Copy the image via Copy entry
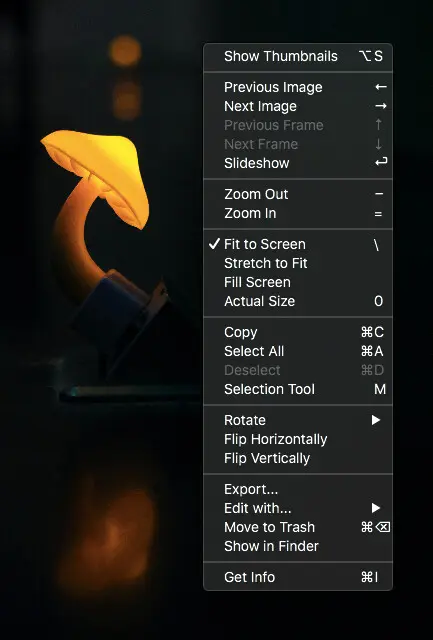Image resolution: width=433 pixels, height=640 pixels. pyautogui.click(x=298, y=332)
